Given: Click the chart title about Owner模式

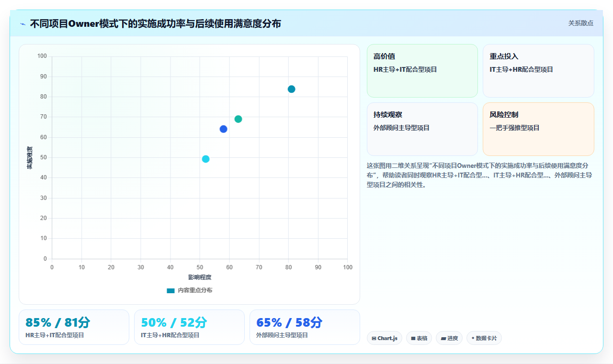Looking at the screenshot, I should [x=156, y=23].
